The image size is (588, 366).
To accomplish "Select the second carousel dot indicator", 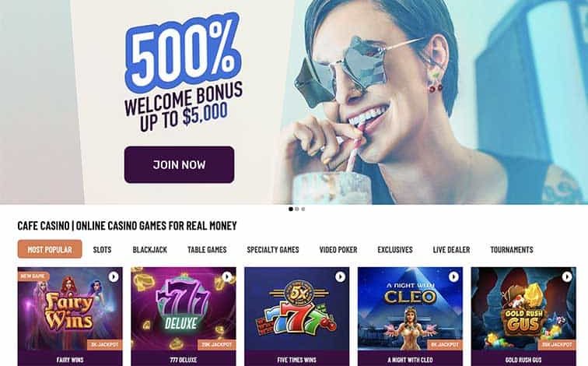I will point(297,209).
